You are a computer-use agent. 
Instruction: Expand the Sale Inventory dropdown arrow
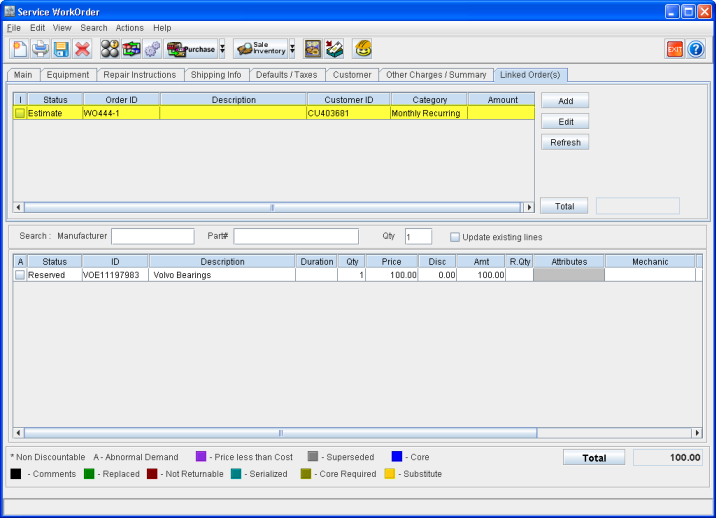[292, 49]
